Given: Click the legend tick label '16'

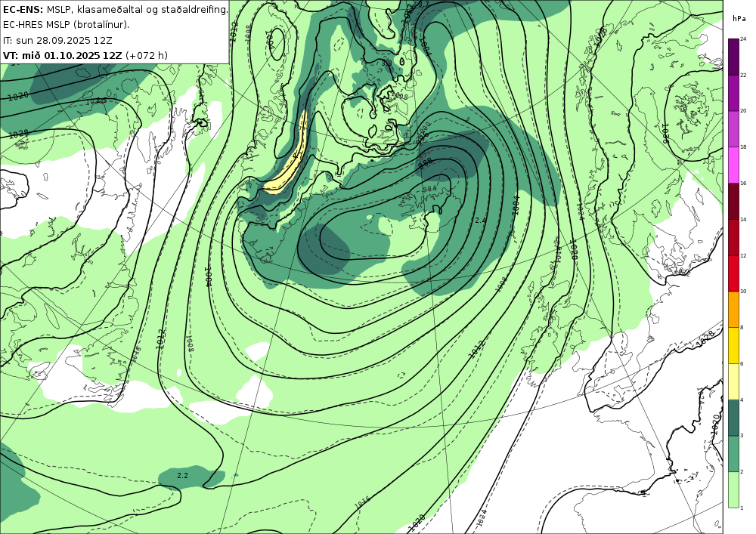Looking at the screenshot, I should point(743,183).
